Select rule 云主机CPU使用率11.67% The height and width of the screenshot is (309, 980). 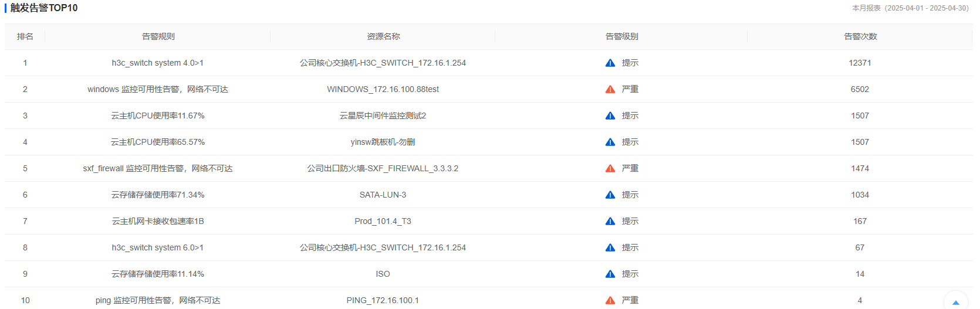click(158, 116)
